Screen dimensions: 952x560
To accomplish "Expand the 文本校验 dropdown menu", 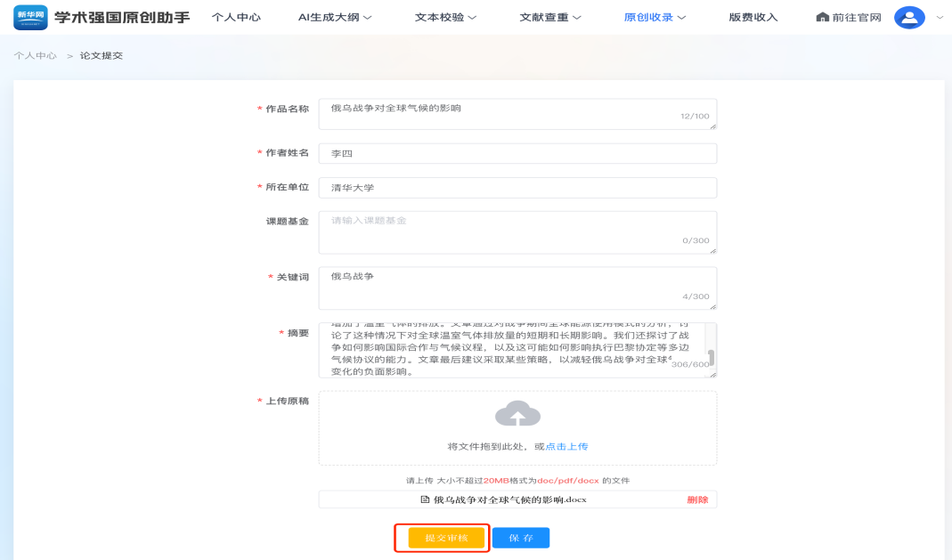I will coord(445,18).
